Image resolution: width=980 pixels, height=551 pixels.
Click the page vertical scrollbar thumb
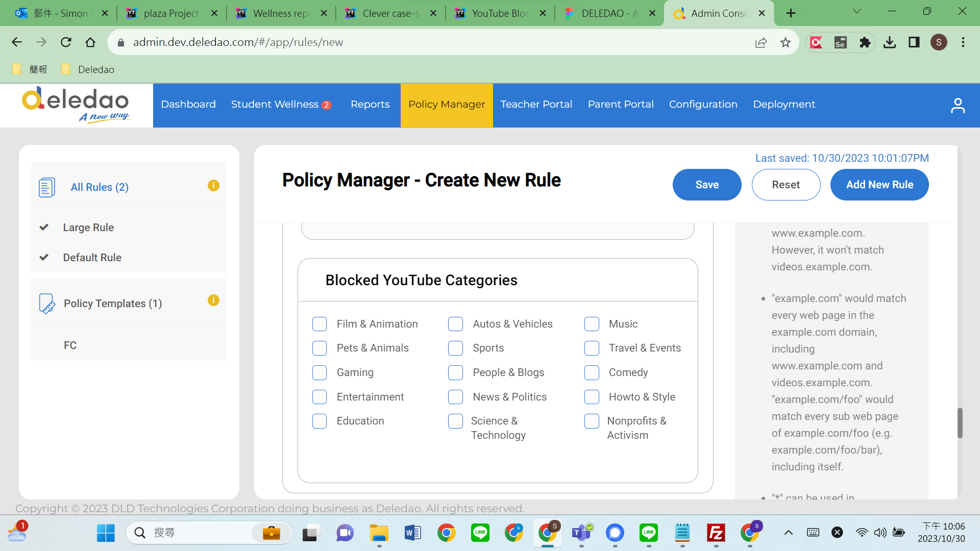click(960, 422)
